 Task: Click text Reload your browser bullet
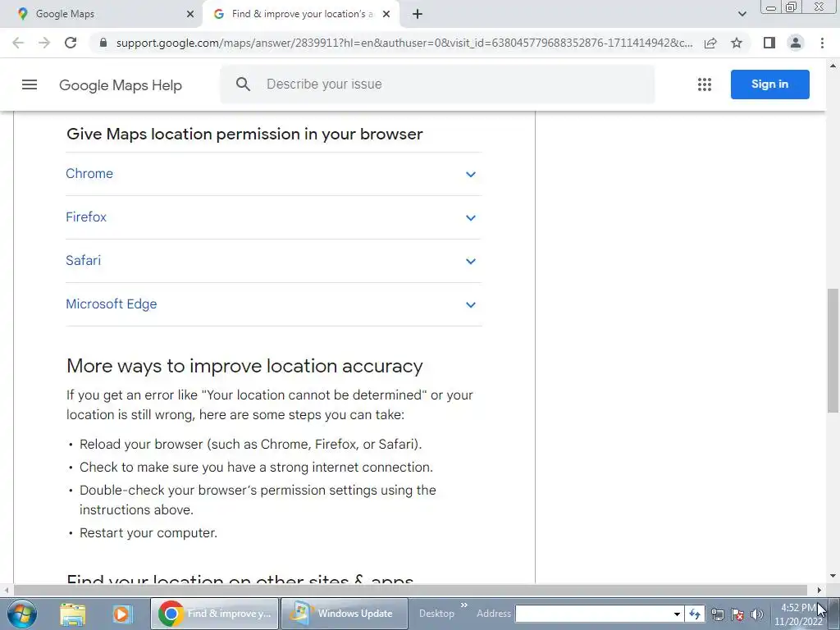[251, 444]
